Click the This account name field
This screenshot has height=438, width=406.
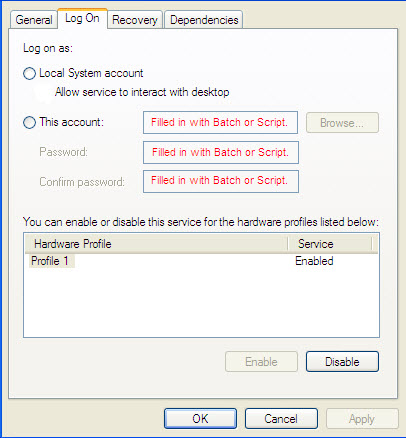pyautogui.click(x=220, y=123)
